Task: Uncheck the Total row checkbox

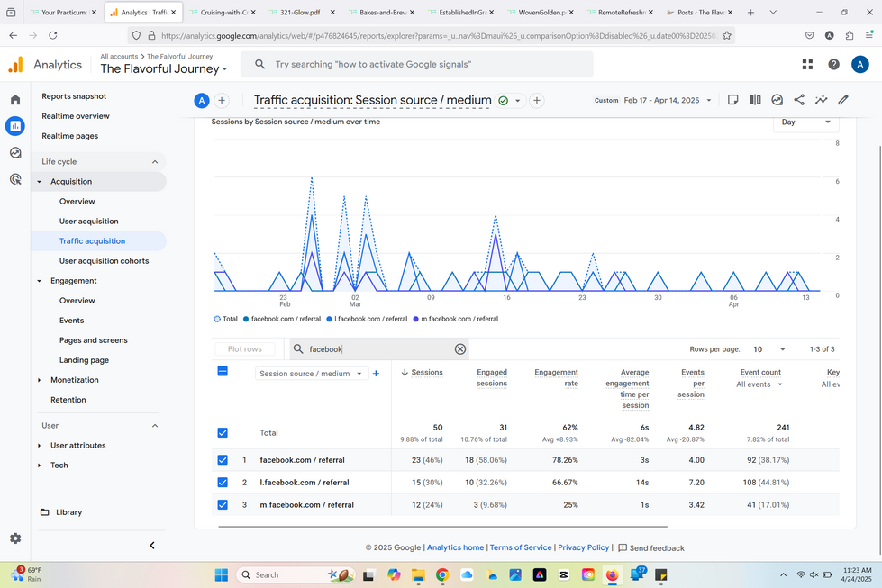Action: click(223, 432)
